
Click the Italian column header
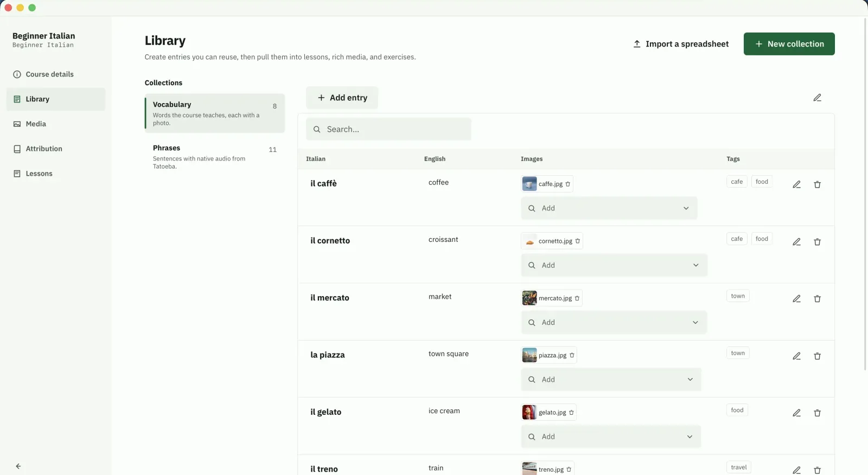click(x=316, y=159)
